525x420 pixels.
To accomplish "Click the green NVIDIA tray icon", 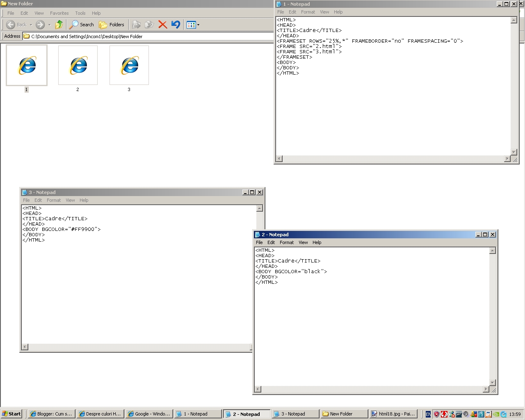I will click(x=496, y=414).
